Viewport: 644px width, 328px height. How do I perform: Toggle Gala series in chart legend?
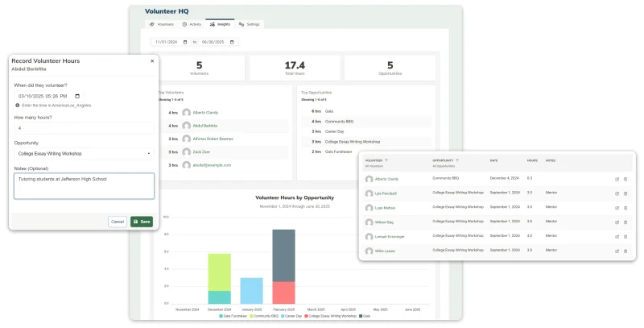coord(365,316)
